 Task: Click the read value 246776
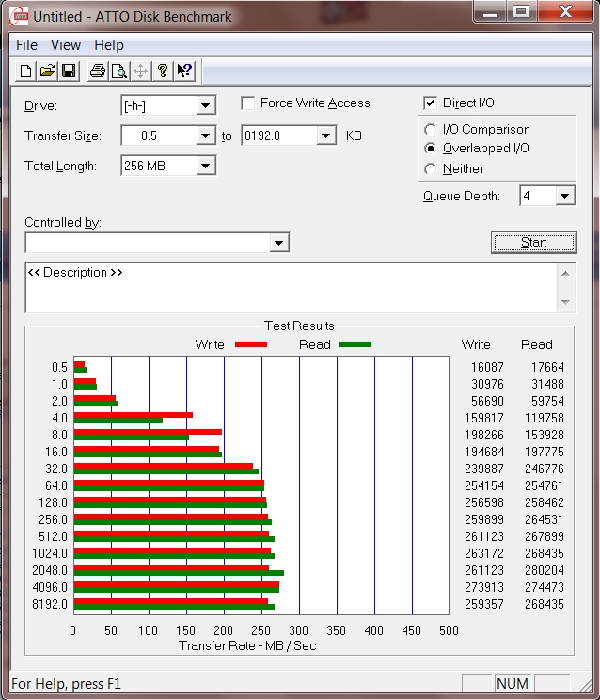(x=545, y=469)
